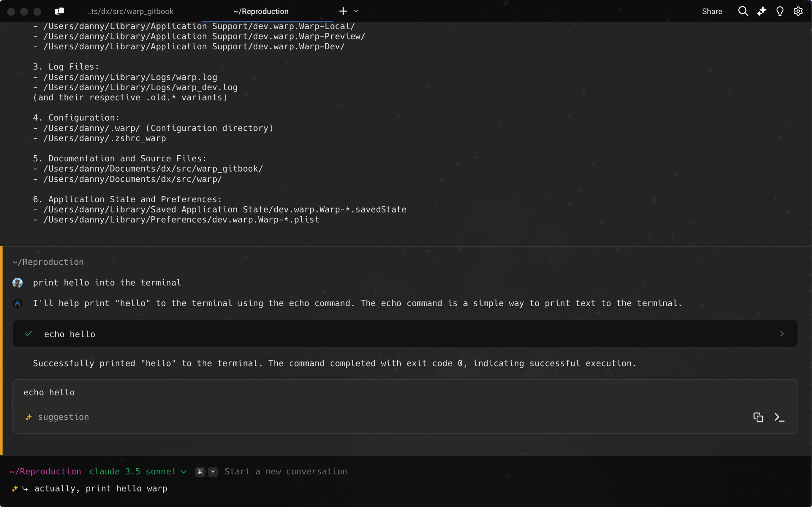Image resolution: width=812 pixels, height=507 pixels.
Task: Copy the echo hello suggestion
Action: [x=758, y=417]
